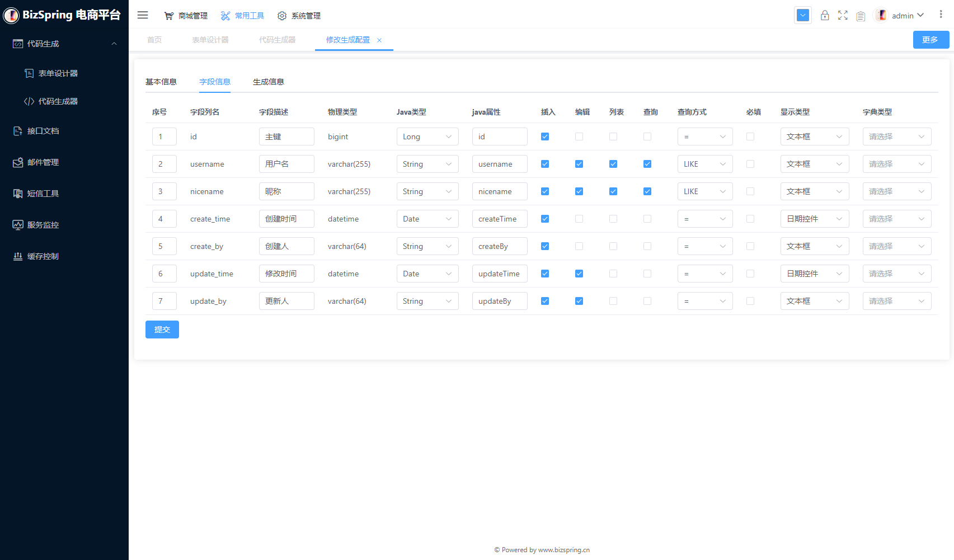Click the 代码生成器 code brackets icon
The image size is (954, 560).
[29, 101]
